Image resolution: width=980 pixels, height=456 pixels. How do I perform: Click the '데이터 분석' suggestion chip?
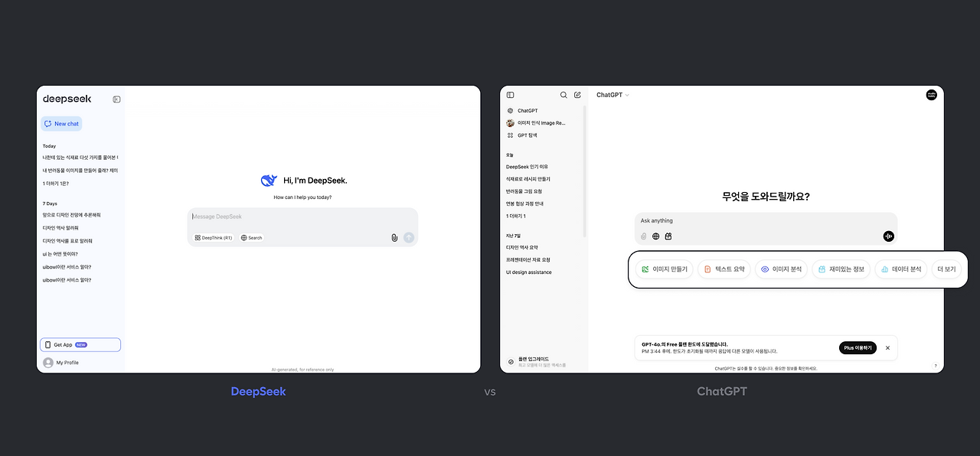click(901, 269)
